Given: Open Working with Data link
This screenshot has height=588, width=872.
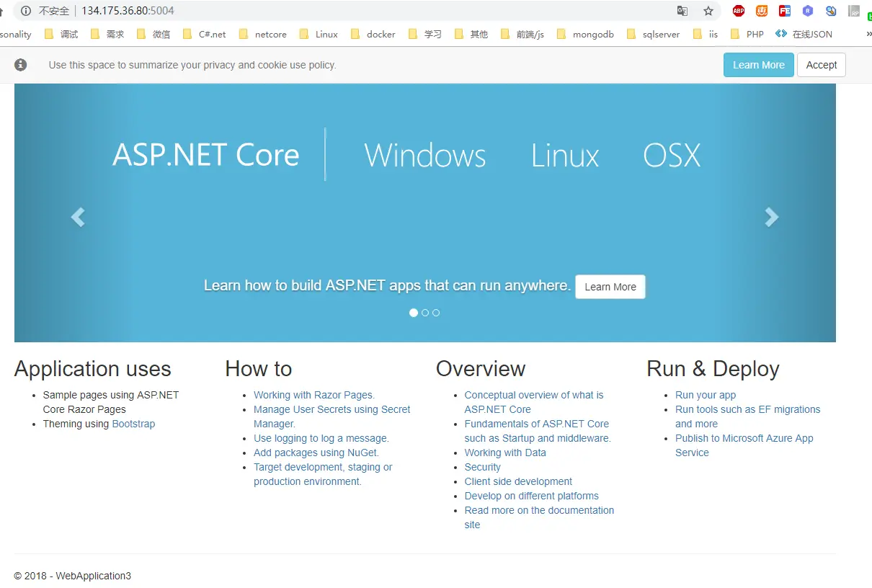Looking at the screenshot, I should (x=505, y=453).
